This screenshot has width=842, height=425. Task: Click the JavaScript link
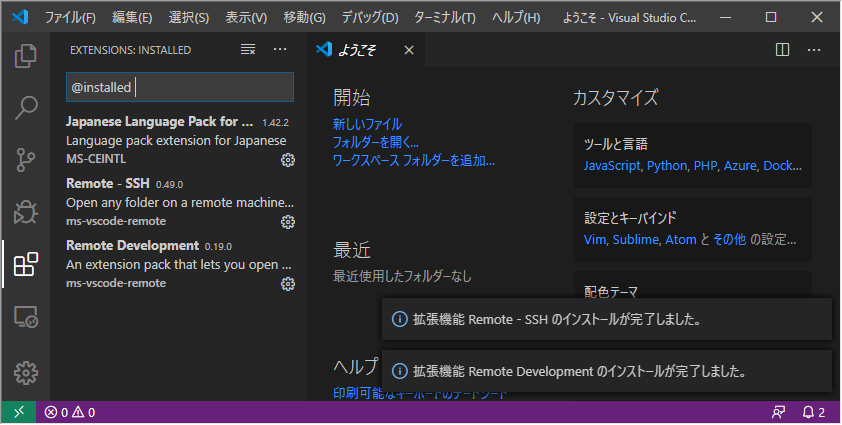click(x=612, y=165)
